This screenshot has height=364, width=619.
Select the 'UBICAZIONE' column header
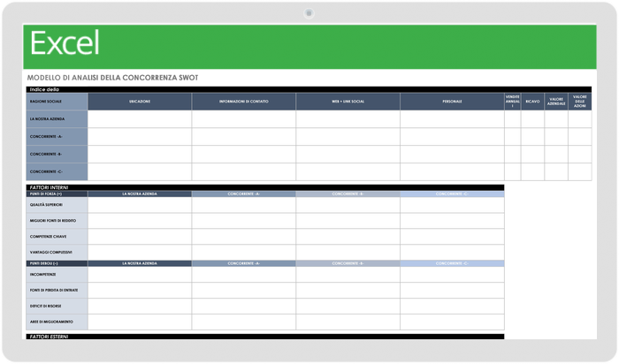tap(140, 102)
